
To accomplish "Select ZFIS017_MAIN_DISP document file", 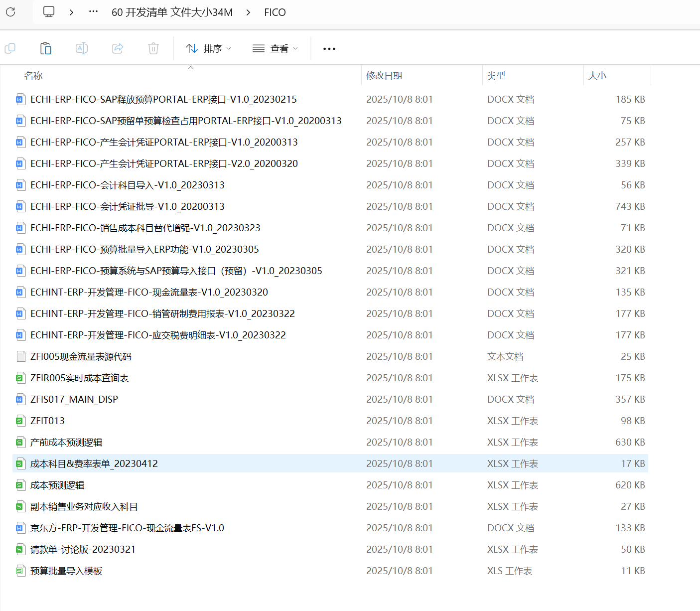I will [x=74, y=400].
